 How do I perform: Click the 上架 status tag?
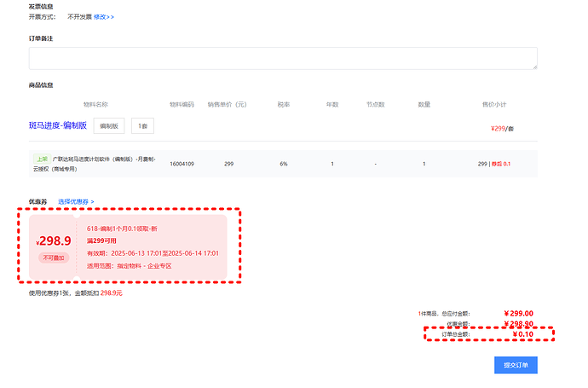click(x=42, y=159)
